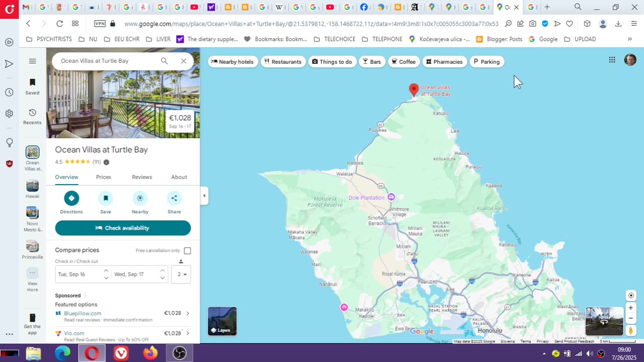The height and width of the screenshot is (362, 644).
Task: Select the Parking chip
Action: pos(487,62)
